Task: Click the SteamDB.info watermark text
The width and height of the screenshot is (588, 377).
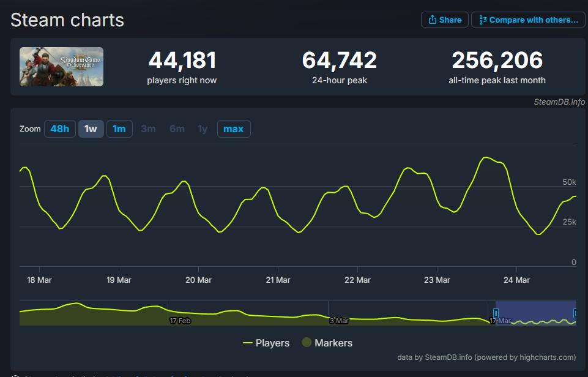Action: pos(559,102)
